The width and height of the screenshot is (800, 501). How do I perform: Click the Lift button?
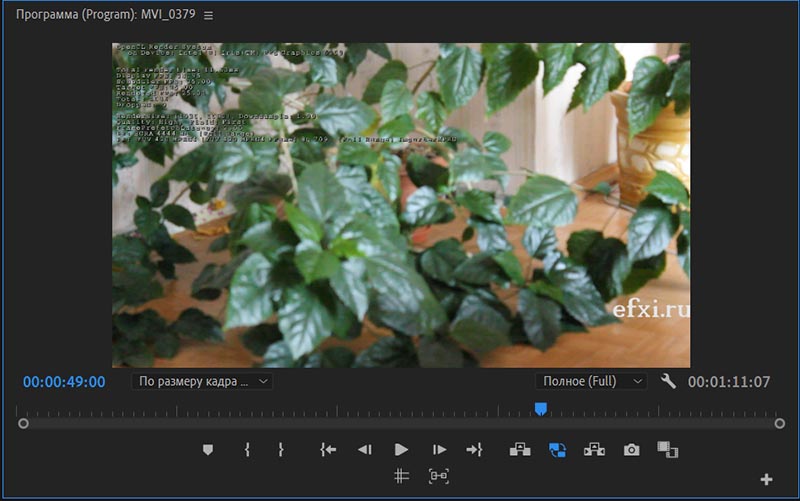(520, 449)
